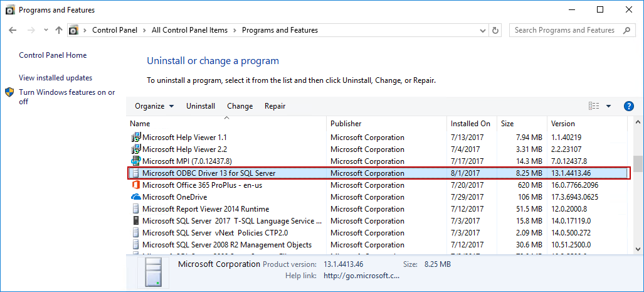Open Control Panel Home link
The width and height of the screenshot is (644, 292).
click(53, 55)
